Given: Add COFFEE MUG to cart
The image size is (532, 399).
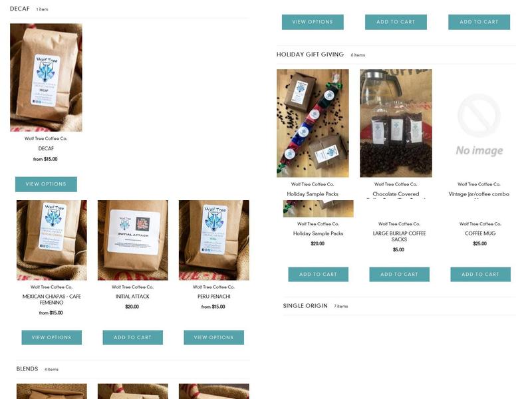Looking at the screenshot, I should 480,274.
